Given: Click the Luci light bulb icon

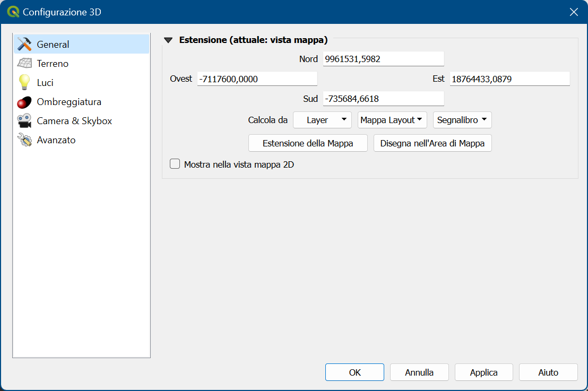Looking at the screenshot, I should pos(24,82).
